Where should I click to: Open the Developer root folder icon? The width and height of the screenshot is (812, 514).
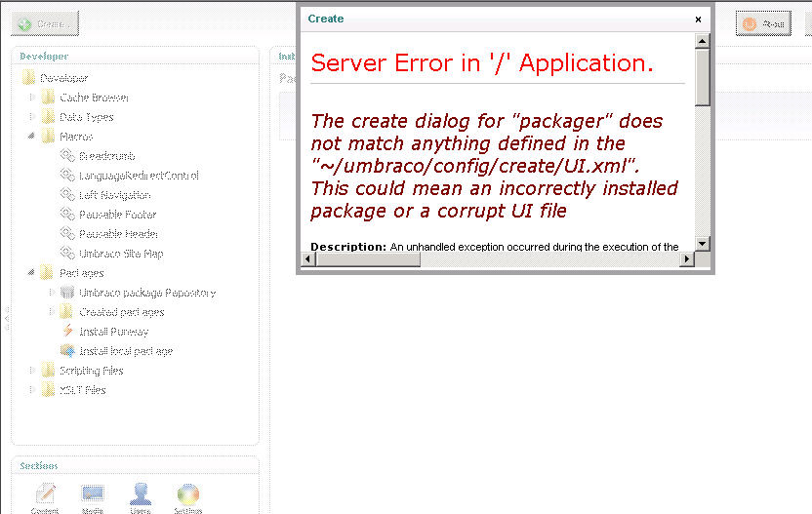click(x=28, y=78)
